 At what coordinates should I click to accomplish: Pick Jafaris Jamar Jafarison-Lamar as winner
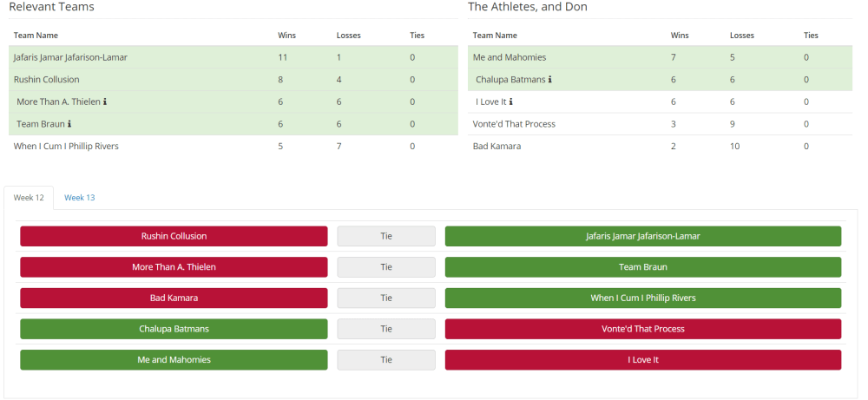(642, 236)
